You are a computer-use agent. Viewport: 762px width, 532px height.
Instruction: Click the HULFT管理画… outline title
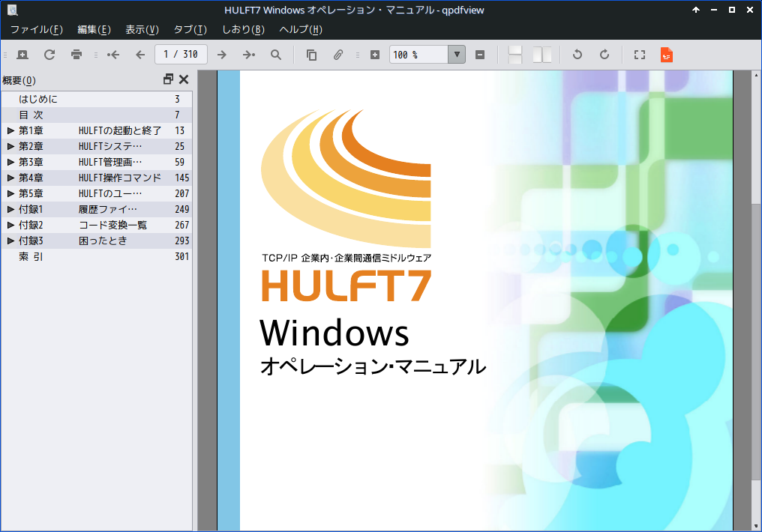click(x=110, y=162)
